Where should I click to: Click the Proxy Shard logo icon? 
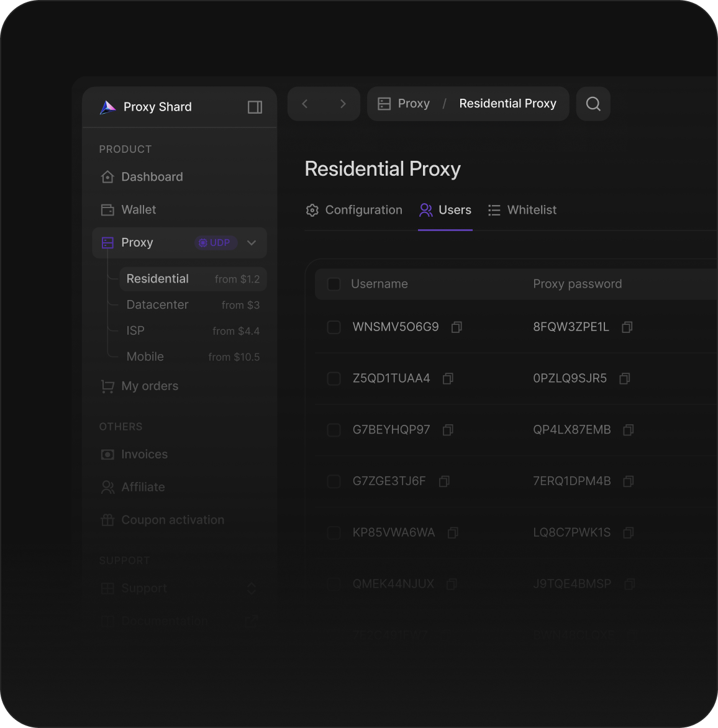pyautogui.click(x=107, y=107)
